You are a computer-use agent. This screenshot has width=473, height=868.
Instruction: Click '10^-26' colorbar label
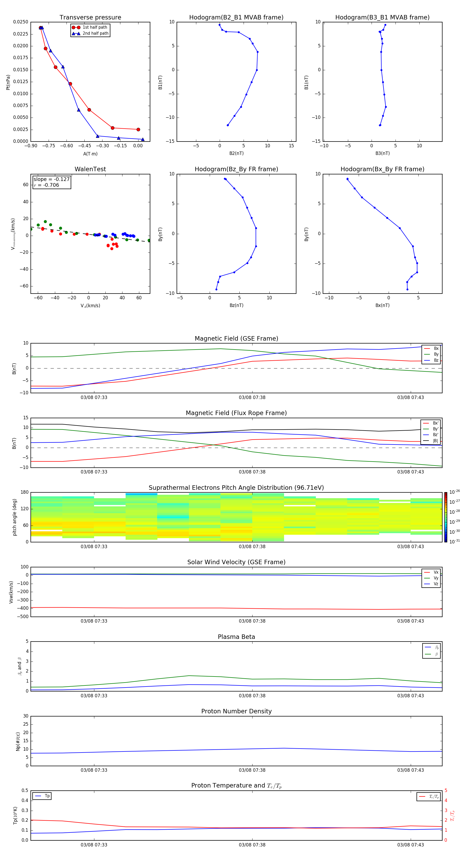click(x=455, y=492)
